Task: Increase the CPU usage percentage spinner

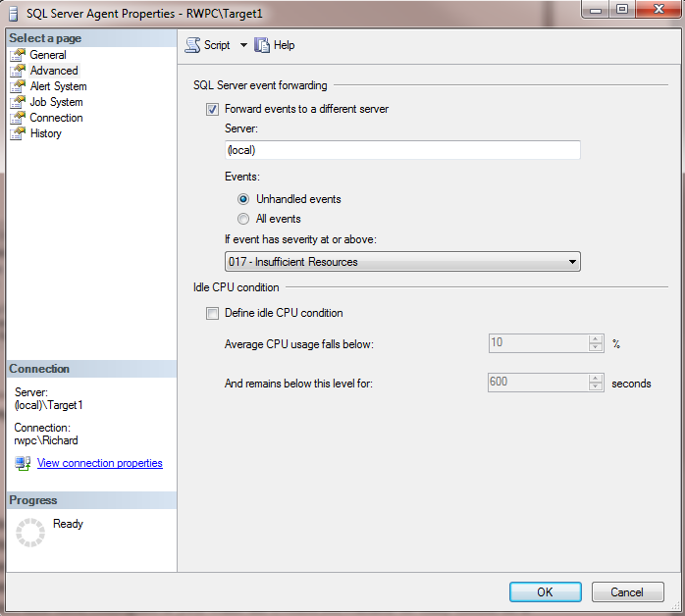Action: 596,338
